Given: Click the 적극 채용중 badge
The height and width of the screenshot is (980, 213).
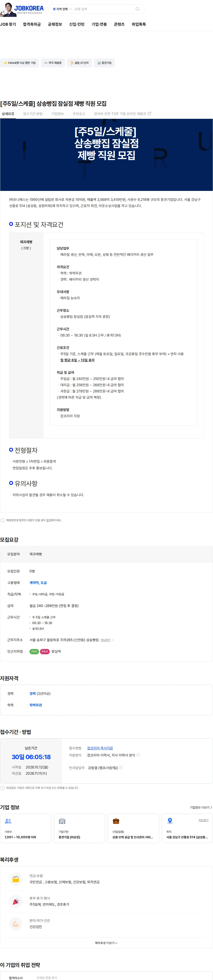Looking at the screenshot, I should coord(53,63).
